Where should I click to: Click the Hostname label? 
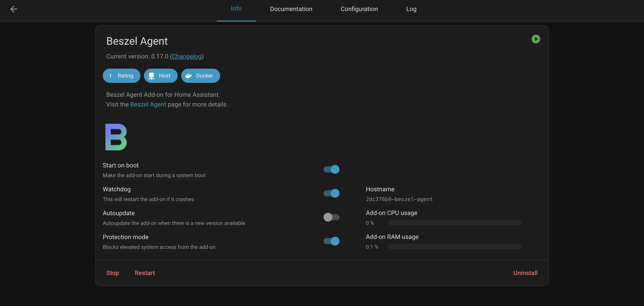click(x=380, y=189)
